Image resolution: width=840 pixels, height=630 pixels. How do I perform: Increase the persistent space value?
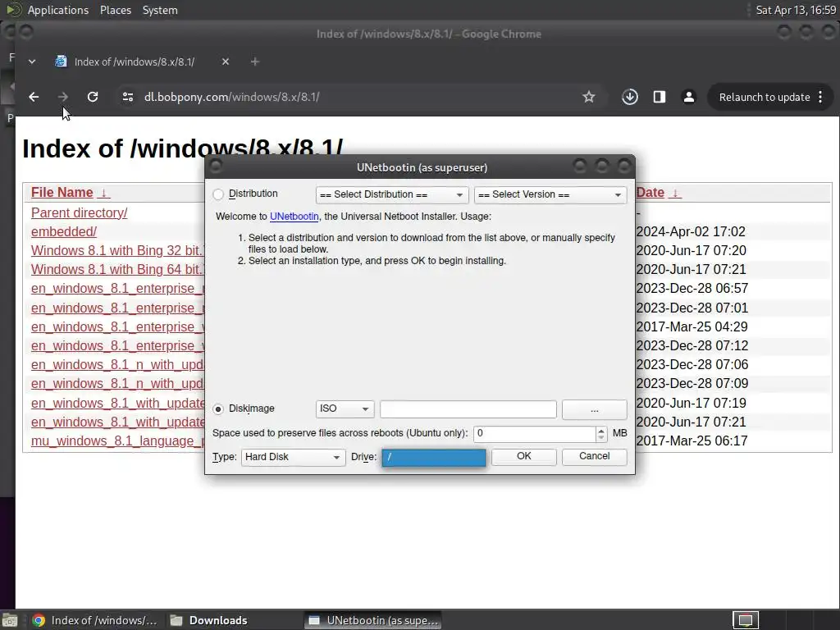click(x=601, y=430)
